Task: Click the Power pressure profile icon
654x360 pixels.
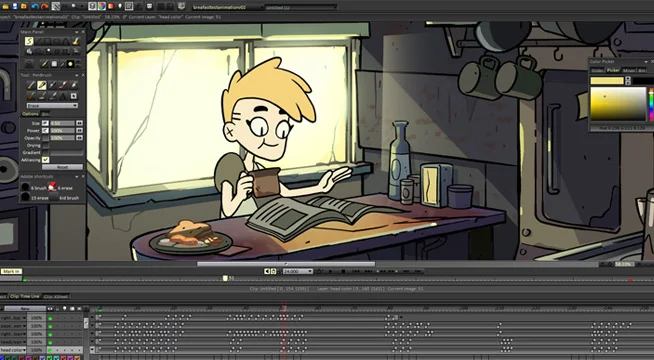Action: [45, 131]
